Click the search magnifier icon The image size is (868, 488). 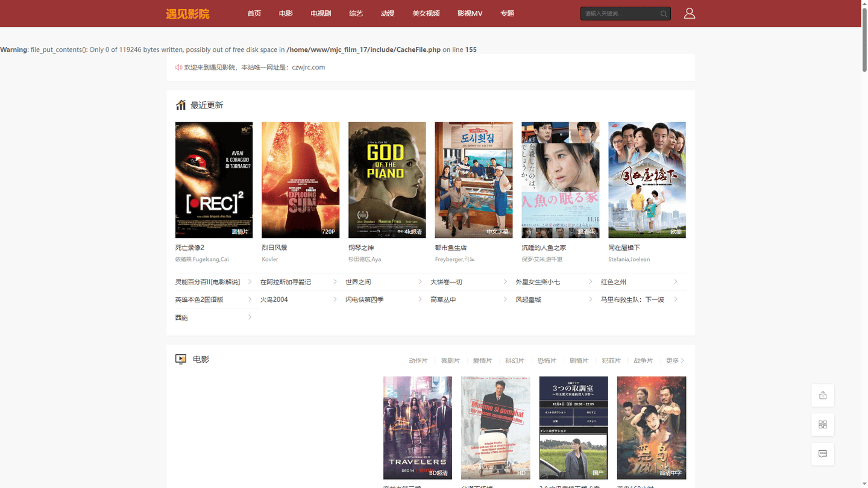pyautogui.click(x=664, y=14)
